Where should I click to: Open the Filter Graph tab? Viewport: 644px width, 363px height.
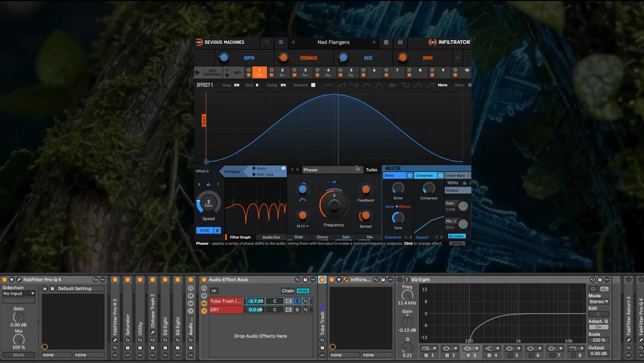[240, 237]
